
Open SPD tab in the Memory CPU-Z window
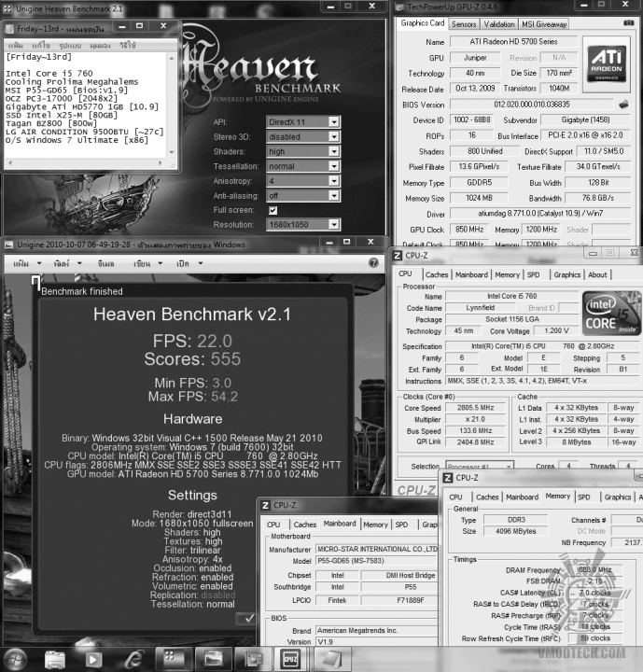[x=583, y=497]
